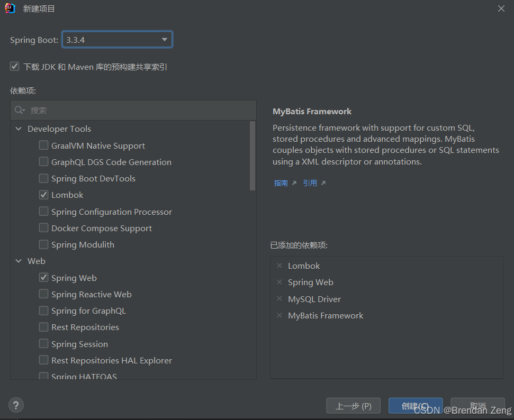Select Spring Web in added dependencies list
This screenshot has width=514, height=420.
click(311, 282)
